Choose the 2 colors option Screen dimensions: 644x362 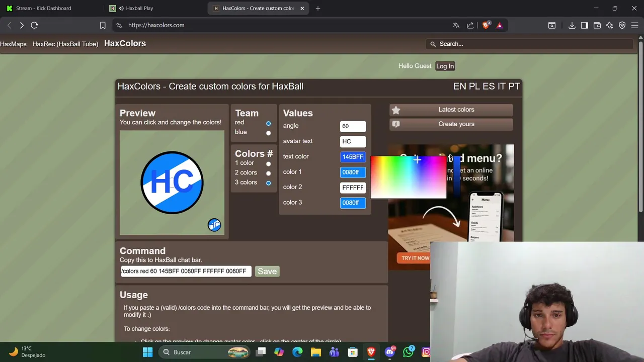click(x=268, y=173)
